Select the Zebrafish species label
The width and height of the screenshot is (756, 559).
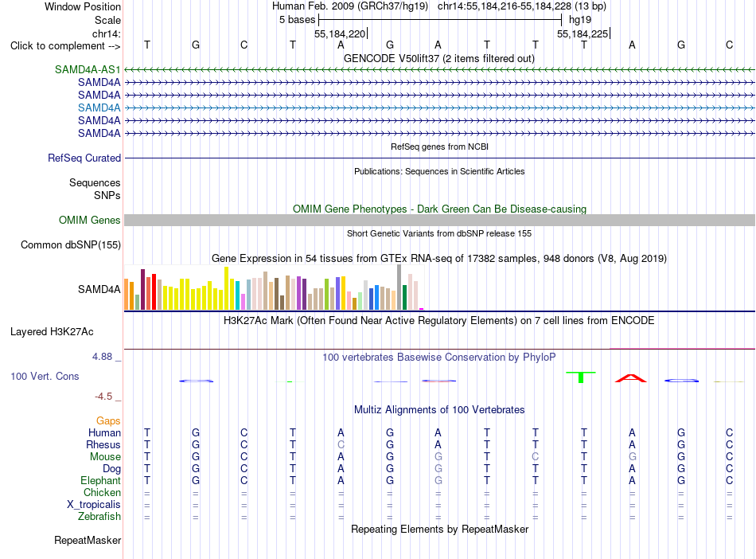coord(99,516)
